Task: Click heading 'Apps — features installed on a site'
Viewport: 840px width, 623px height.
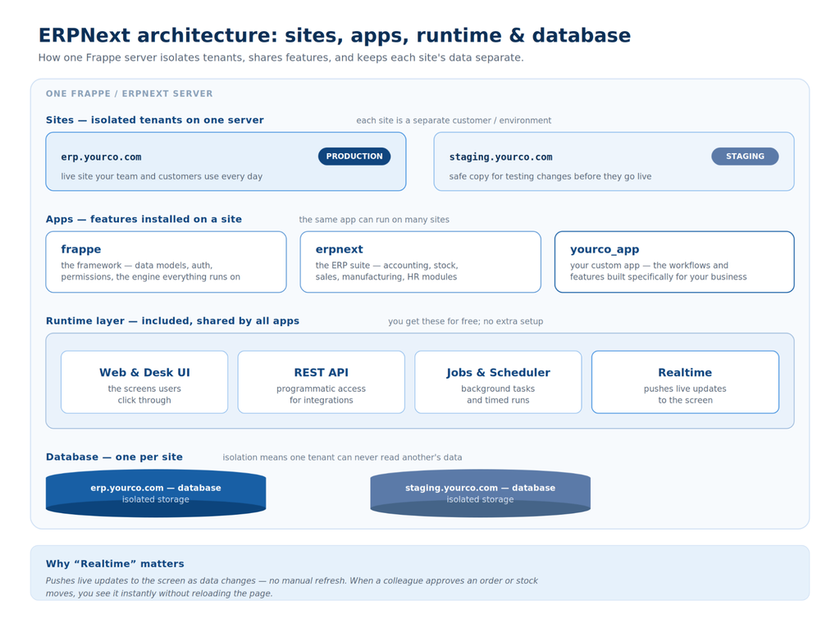Action: [x=144, y=219]
